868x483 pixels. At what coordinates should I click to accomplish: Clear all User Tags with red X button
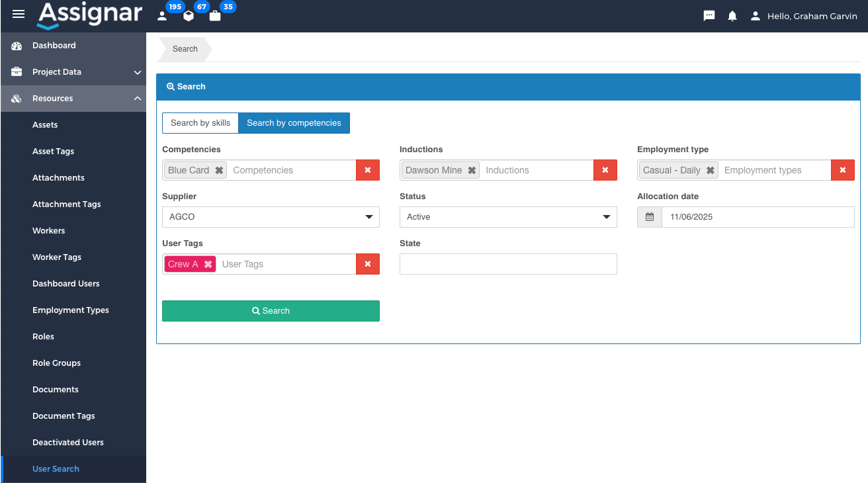coord(368,264)
